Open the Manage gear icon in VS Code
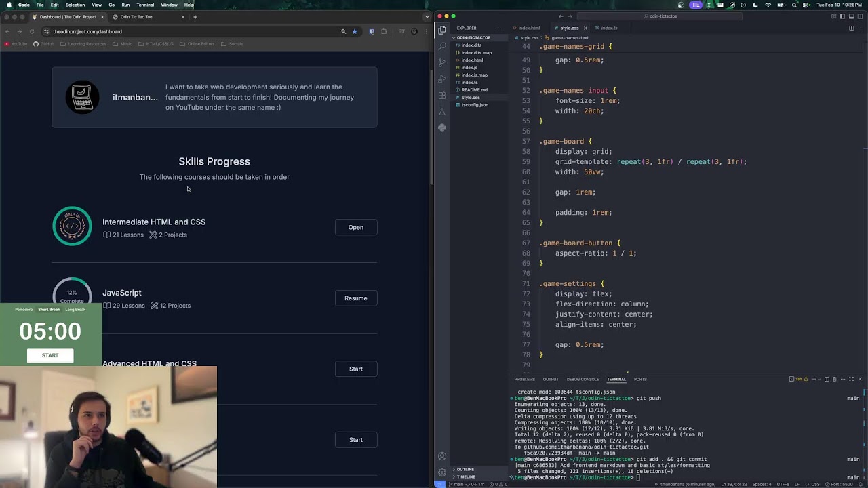Screen dimensions: 868x488 coord(442,472)
